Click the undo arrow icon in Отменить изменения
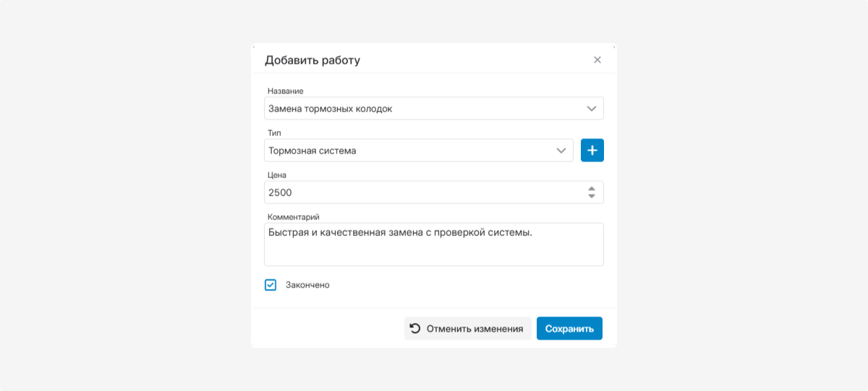 pyautogui.click(x=415, y=328)
